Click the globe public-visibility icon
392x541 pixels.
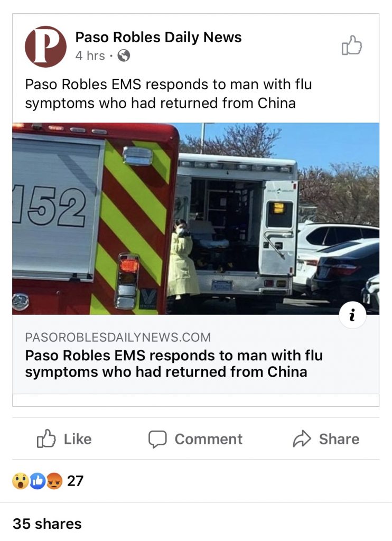(x=124, y=55)
